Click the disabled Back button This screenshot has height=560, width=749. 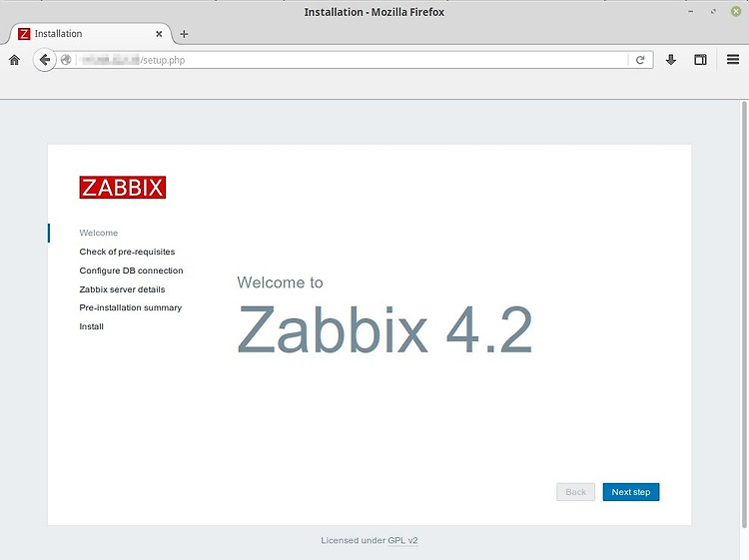(575, 492)
